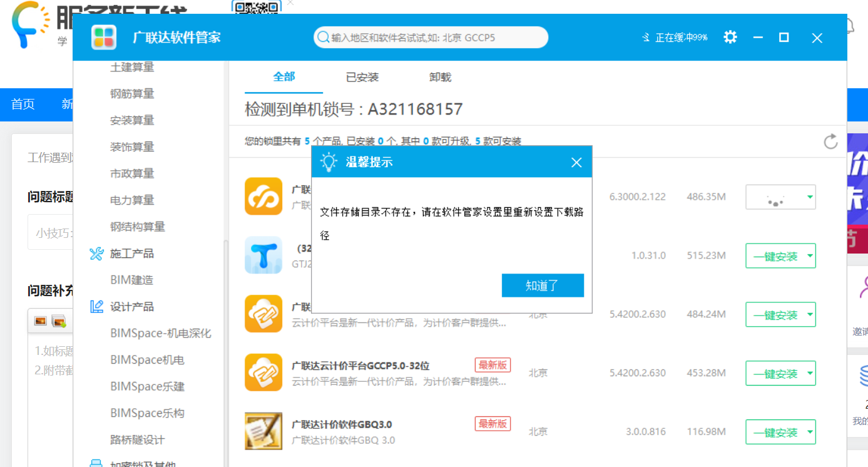868x467 pixels.
Task: Select 路桥隧设计 in the sidebar
Action: 138,440
